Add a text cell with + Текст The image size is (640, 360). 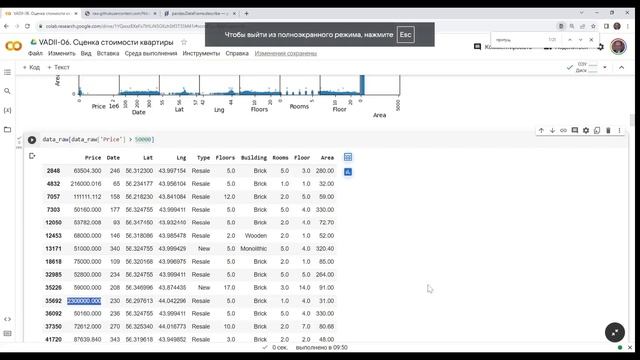pos(58,67)
